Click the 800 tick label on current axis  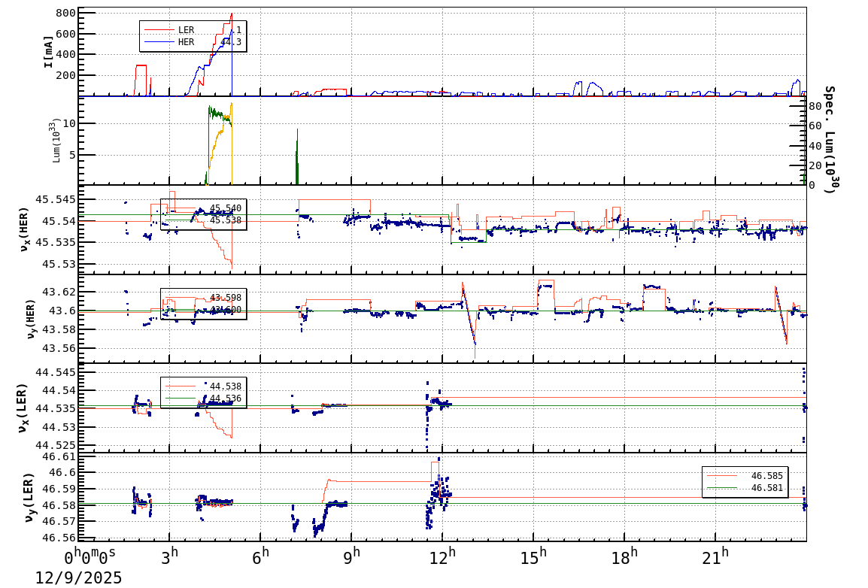pyautogui.click(x=65, y=13)
